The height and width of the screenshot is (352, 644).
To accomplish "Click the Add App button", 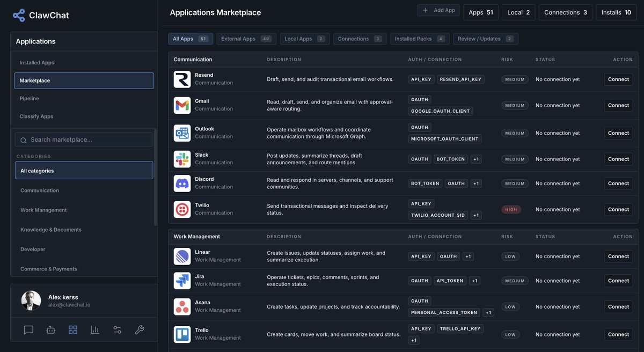I will click(x=438, y=10).
